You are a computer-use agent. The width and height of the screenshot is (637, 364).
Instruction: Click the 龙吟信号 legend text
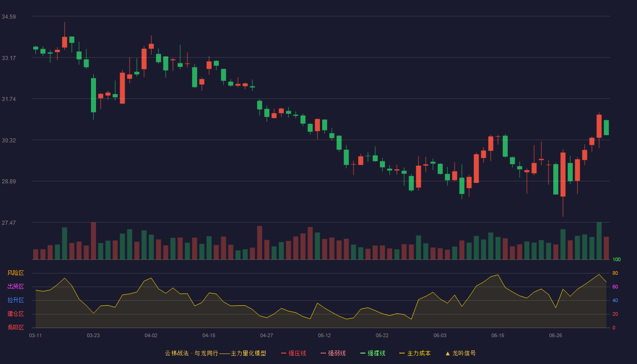(464, 353)
